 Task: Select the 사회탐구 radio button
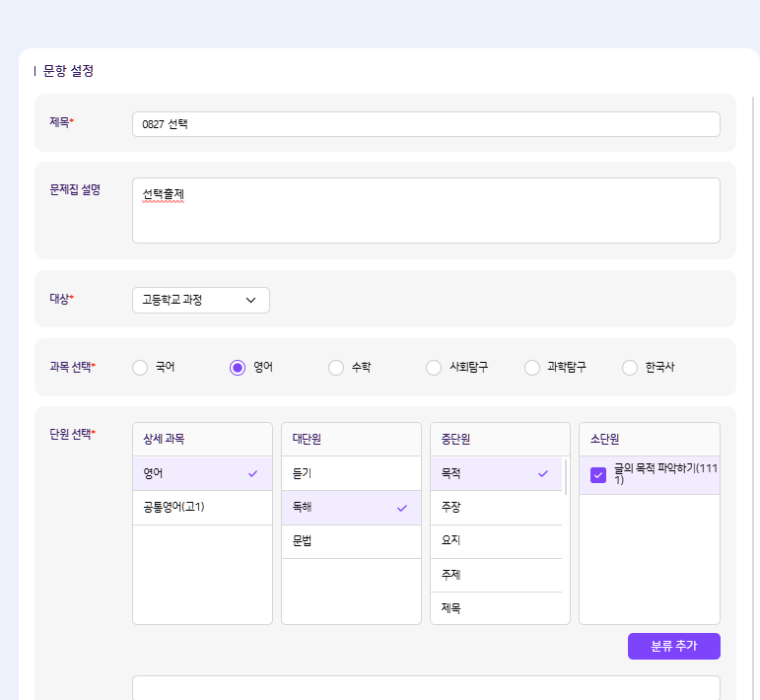click(434, 368)
